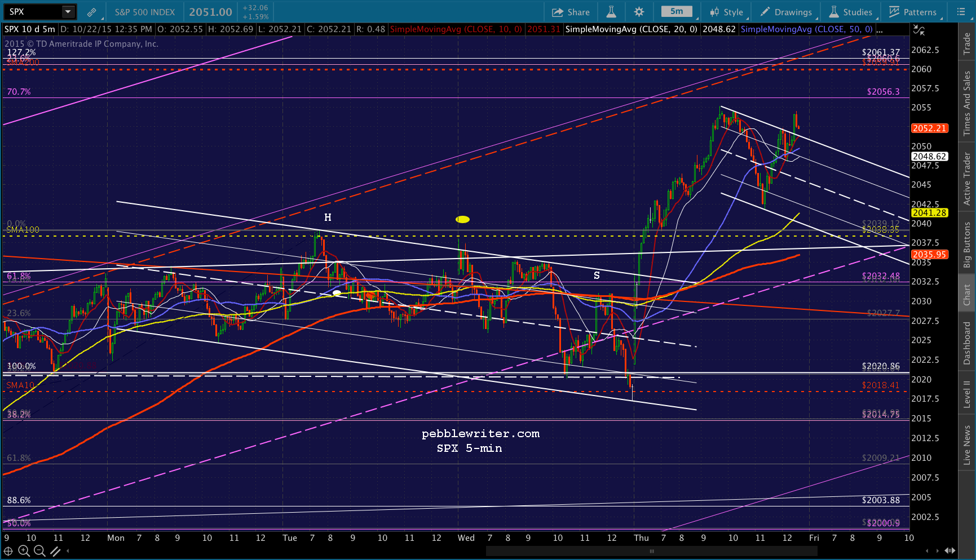Click the $2018.41 red level label

pos(881,385)
